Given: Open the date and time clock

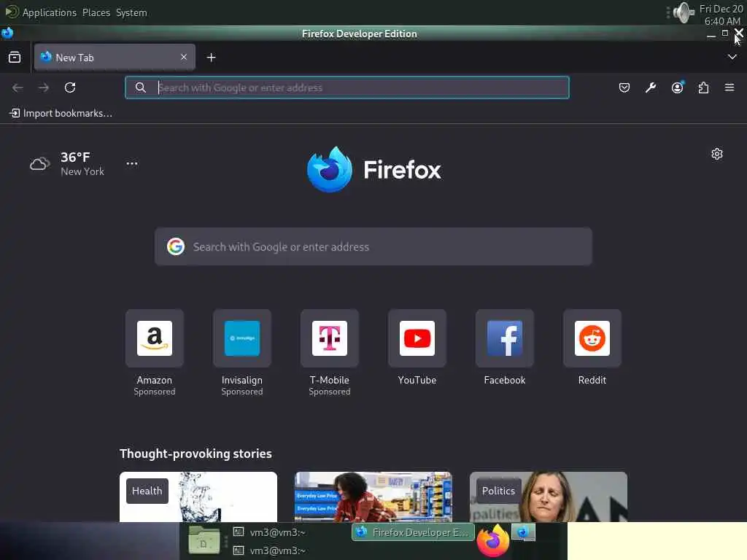Looking at the screenshot, I should click(721, 15).
